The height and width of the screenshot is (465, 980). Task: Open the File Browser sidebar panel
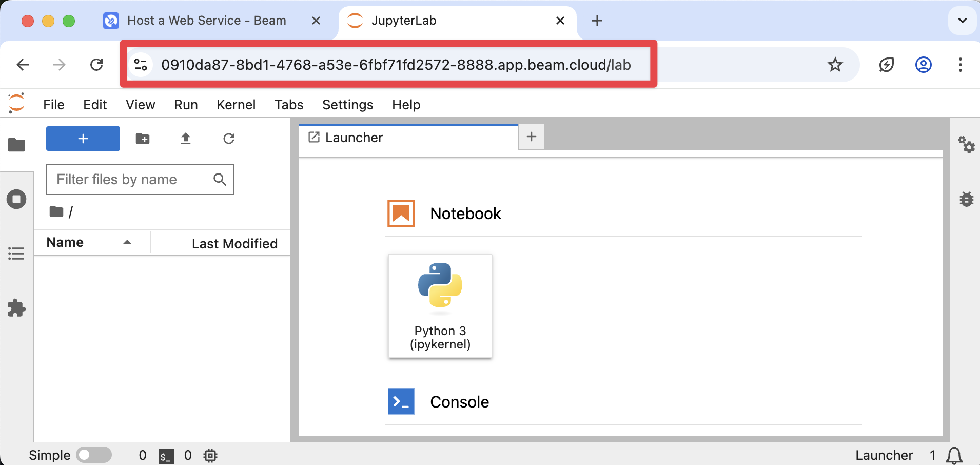point(16,145)
